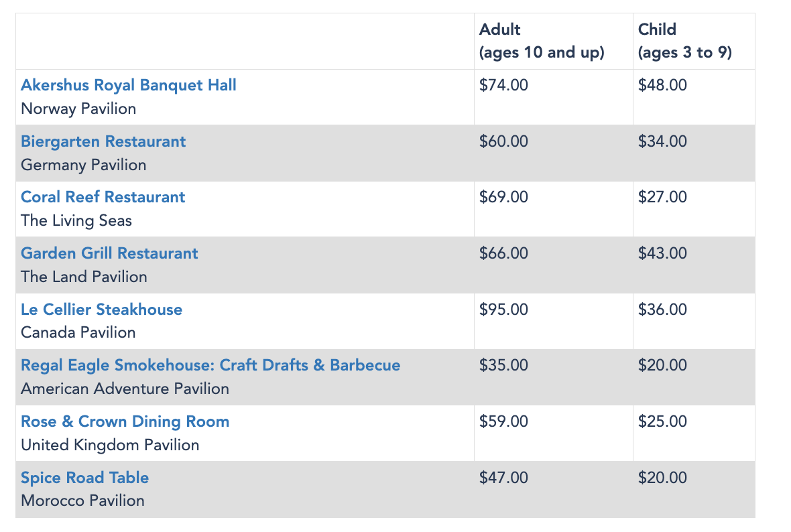Open the Coral Reef Restaurant page
The width and height of the screenshot is (791, 532).
coord(103,197)
